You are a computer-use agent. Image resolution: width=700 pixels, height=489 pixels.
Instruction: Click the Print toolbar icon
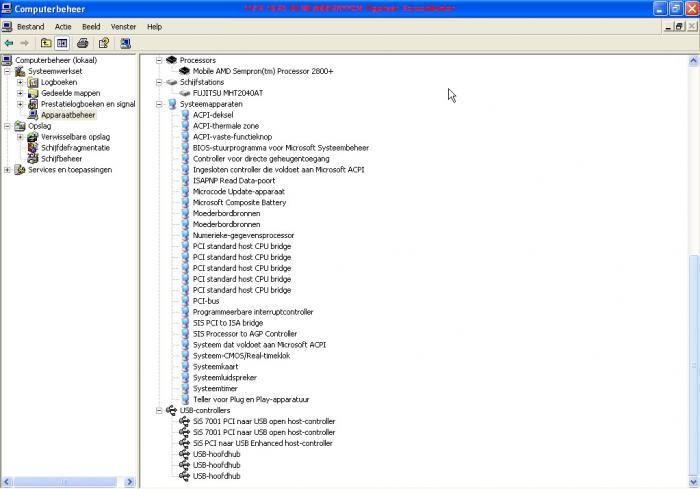pos(83,43)
